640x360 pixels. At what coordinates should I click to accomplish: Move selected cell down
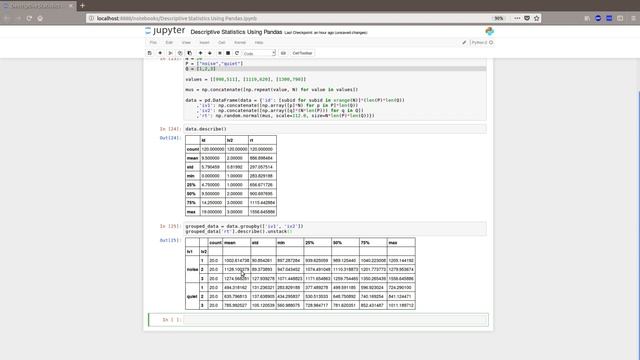[x=210, y=53]
